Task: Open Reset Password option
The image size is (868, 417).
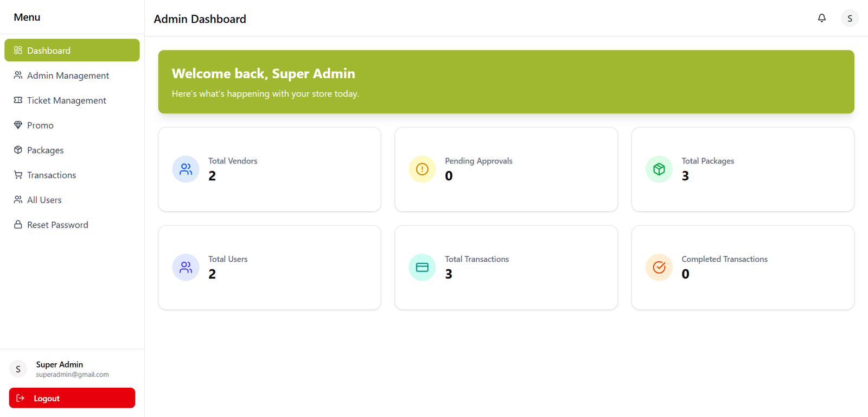Action: coord(58,225)
